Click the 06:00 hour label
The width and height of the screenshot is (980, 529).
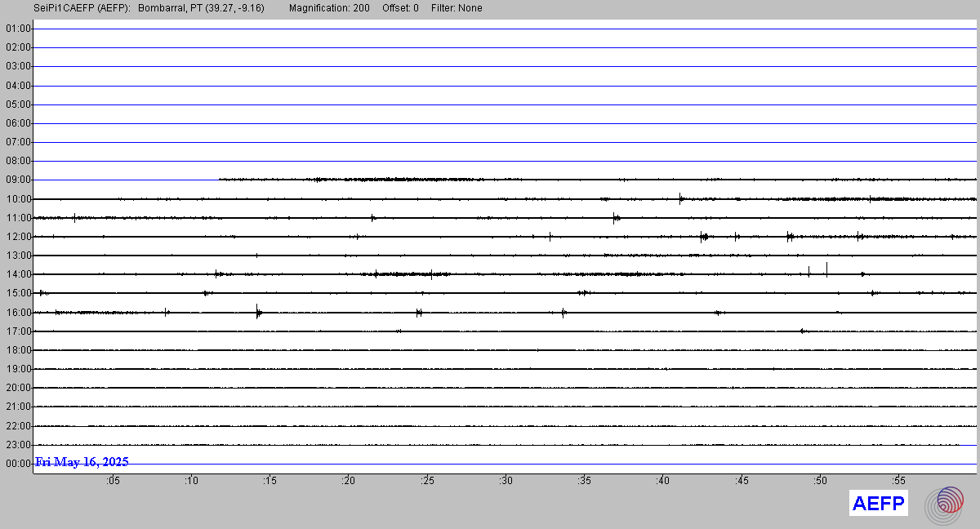click(x=18, y=123)
